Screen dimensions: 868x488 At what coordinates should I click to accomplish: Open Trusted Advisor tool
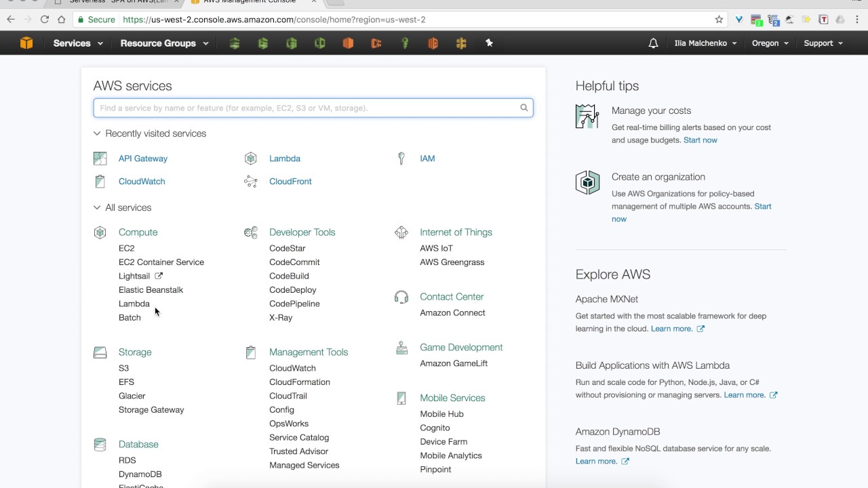coord(298,451)
